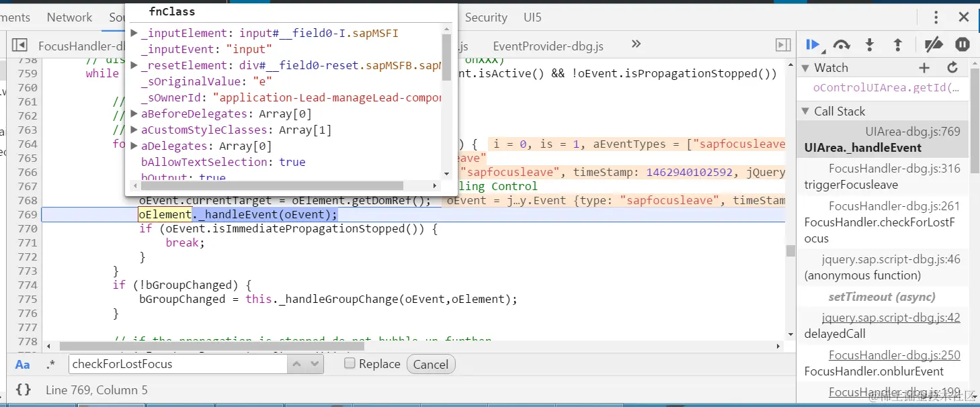Step over next function call
980x407 pixels.
coord(842,45)
